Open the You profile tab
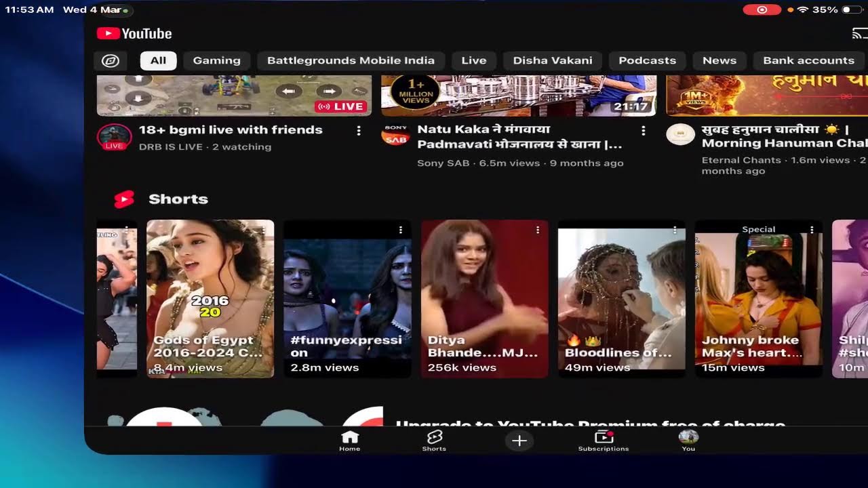Viewport: 868px width, 488px height. coord(688,441)
